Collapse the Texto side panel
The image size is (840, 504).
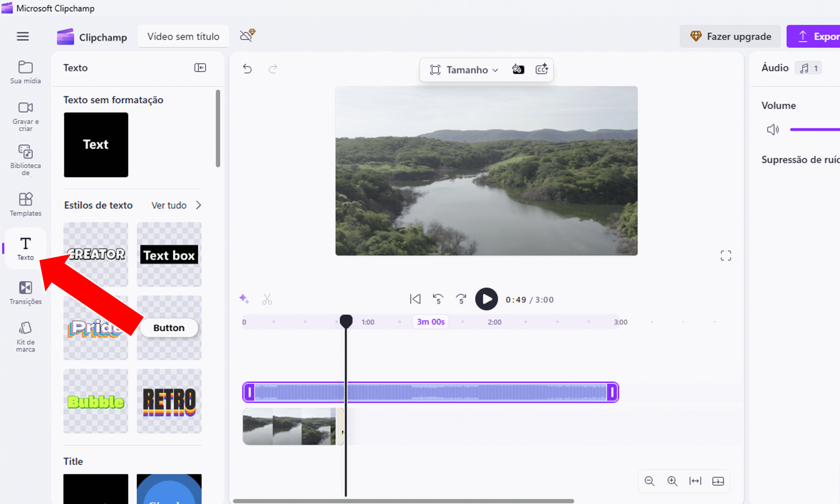click(x=200, y=68)
